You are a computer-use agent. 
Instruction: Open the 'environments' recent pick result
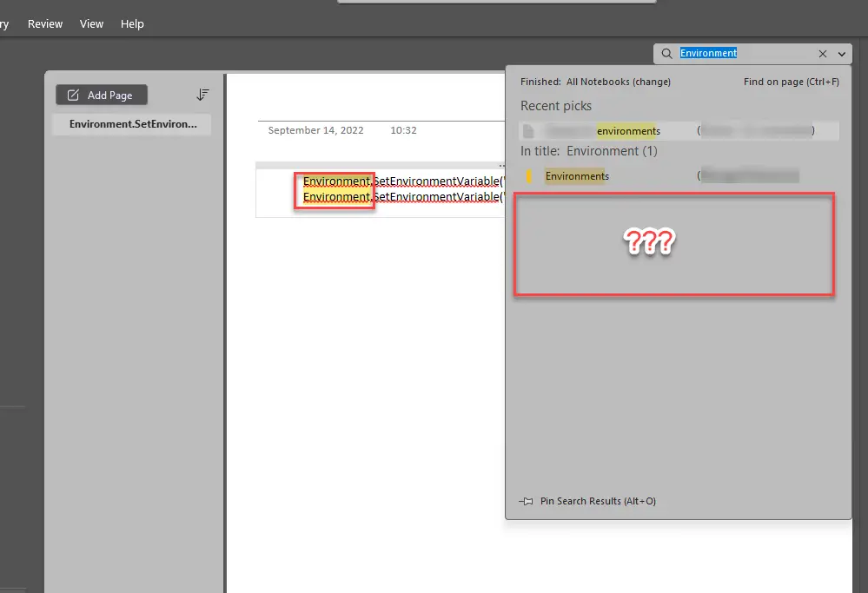628,131
